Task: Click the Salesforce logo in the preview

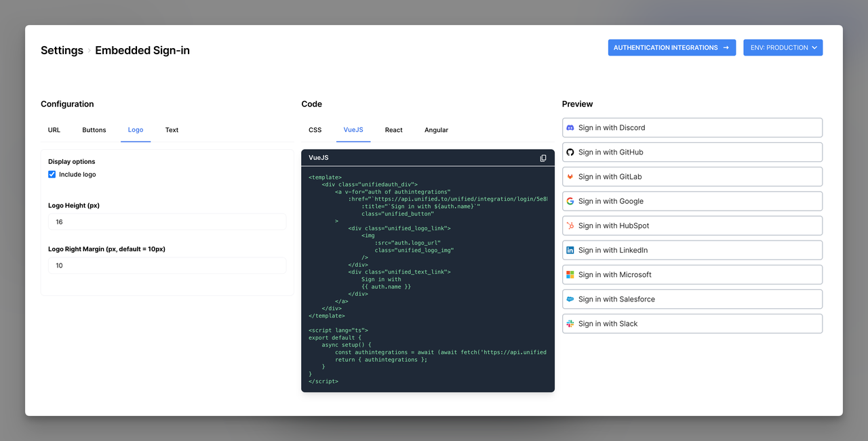Action: click(x=570, y=299)
